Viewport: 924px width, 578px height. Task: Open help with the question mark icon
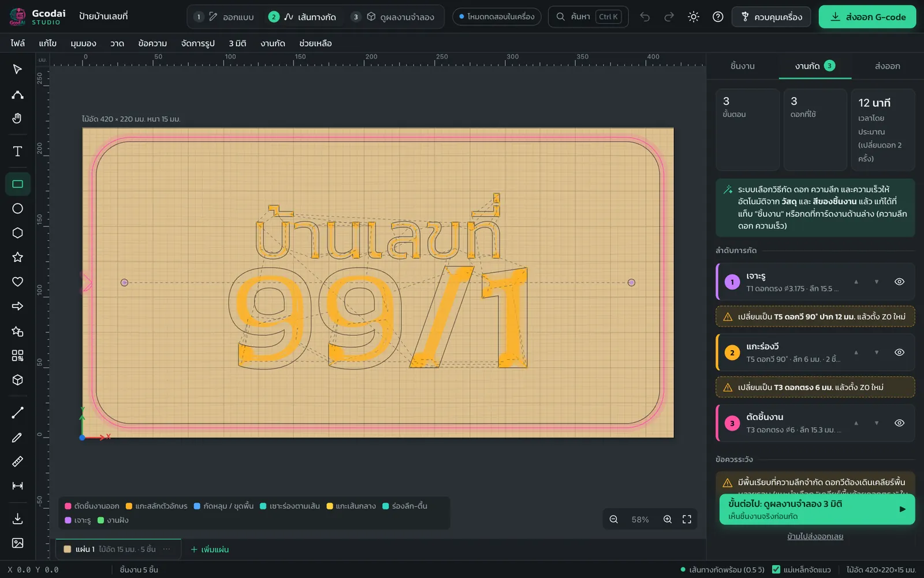pyautogui.click(x=718, y=17)
